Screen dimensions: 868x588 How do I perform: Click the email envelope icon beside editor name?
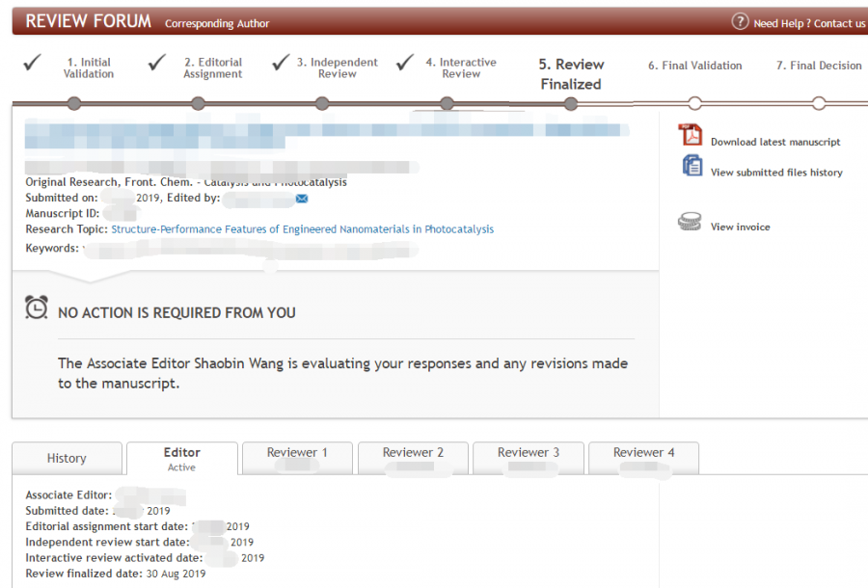coord(302,199)
